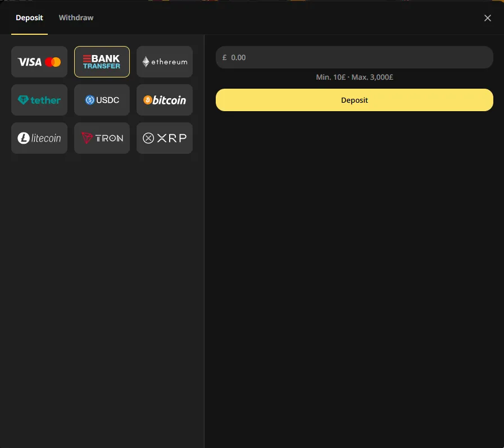The width and height of the screenshot is (504, 448).
Task: Choose TRON as deposit method
Action: [102, 138]
